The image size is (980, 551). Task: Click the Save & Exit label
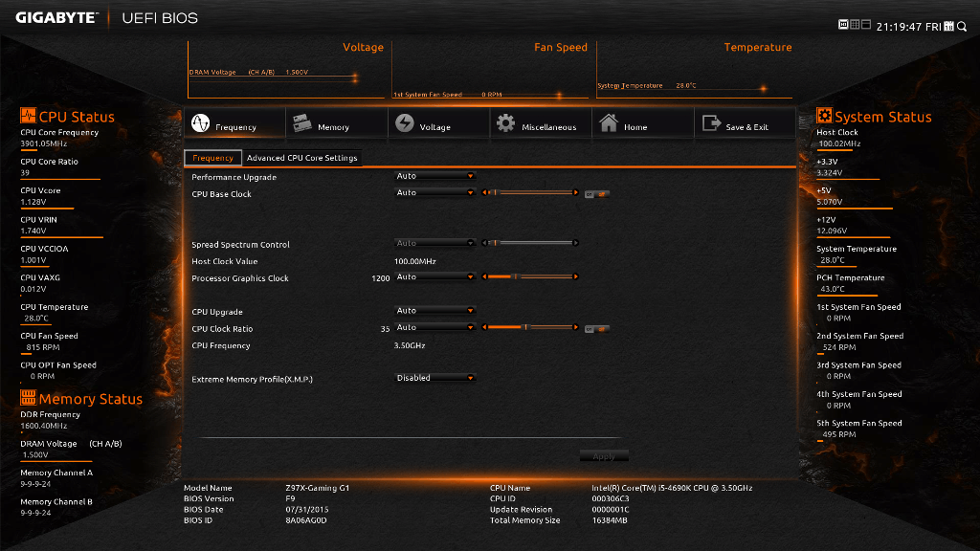[x=746, y=127]
